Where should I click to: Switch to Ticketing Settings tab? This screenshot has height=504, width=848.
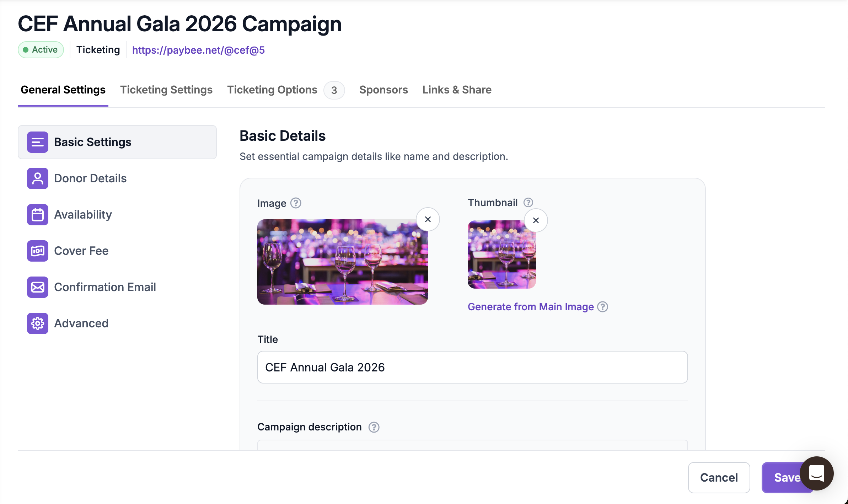[166, 90]
